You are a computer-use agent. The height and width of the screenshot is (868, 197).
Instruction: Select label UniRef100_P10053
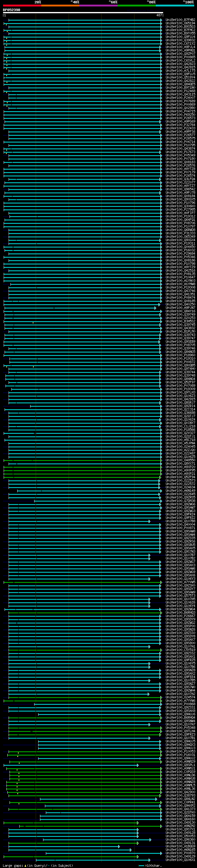(x=180, y=751)
